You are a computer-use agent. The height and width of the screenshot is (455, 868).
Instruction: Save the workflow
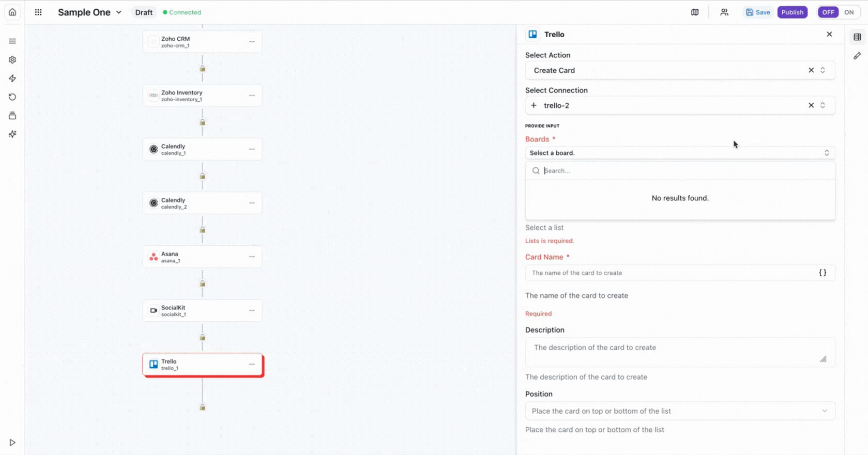758,12
